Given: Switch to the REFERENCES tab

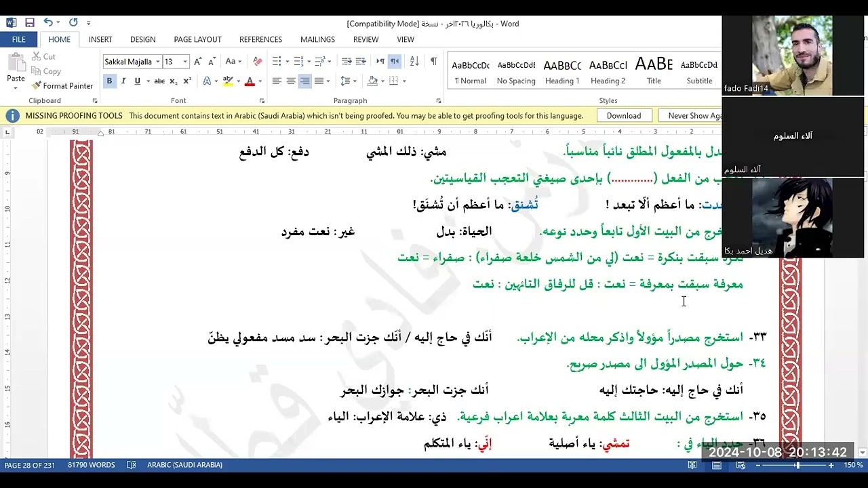Looking at the screenshot, I should pyautogui.click(x=260, y=39).
